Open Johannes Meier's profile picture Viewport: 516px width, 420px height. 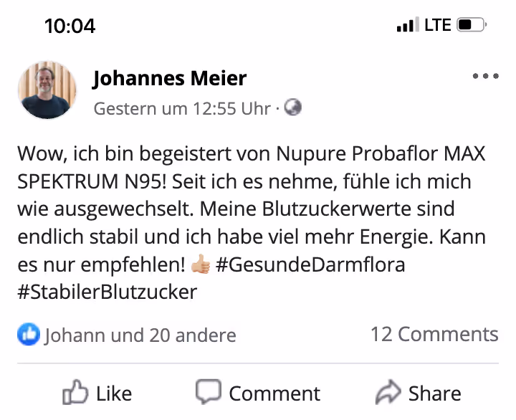[x=47, y=90]
